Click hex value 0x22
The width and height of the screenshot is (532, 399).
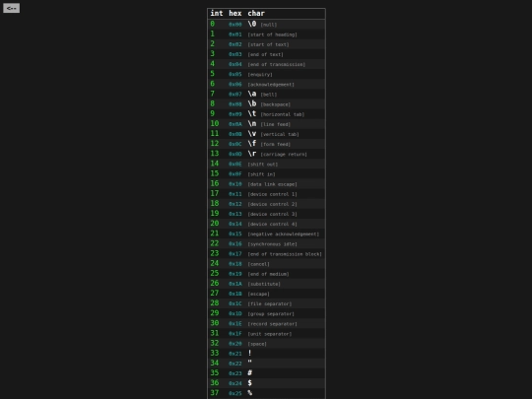pyautogui.click(x=235, y=364)
